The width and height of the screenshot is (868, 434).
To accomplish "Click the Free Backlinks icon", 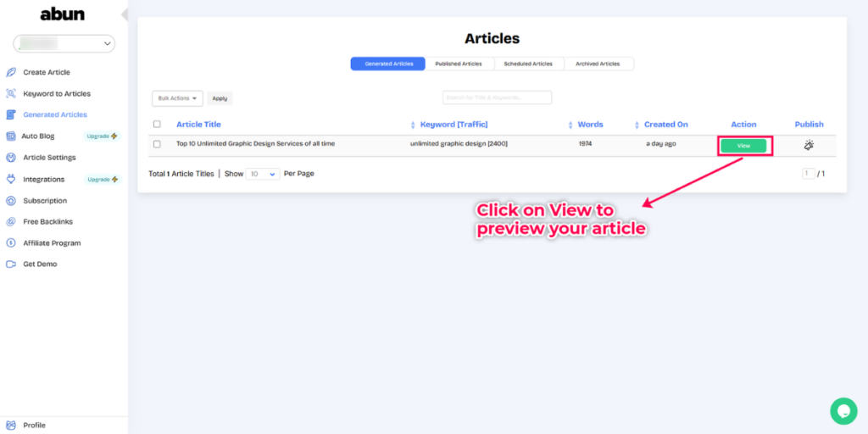I will (x=10, y=221).
